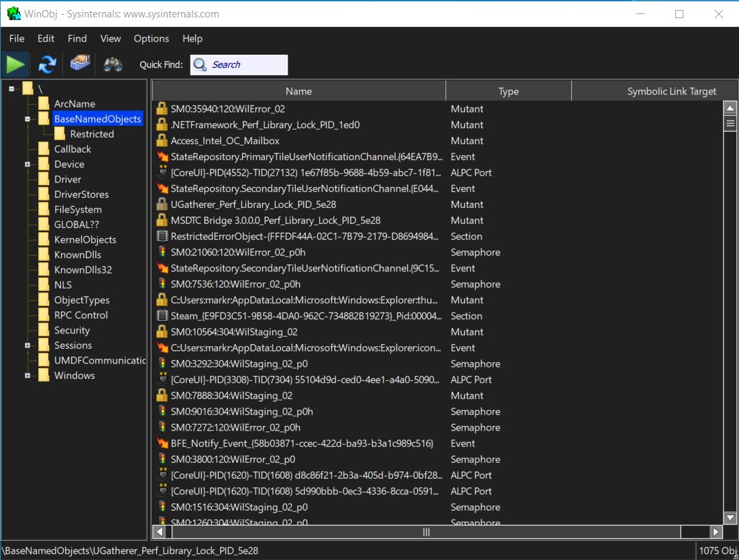This screenshot has height=560, width=739.
Task: Expand the Windows tree node
Action: pyautogui.click(x=27, y=375)
